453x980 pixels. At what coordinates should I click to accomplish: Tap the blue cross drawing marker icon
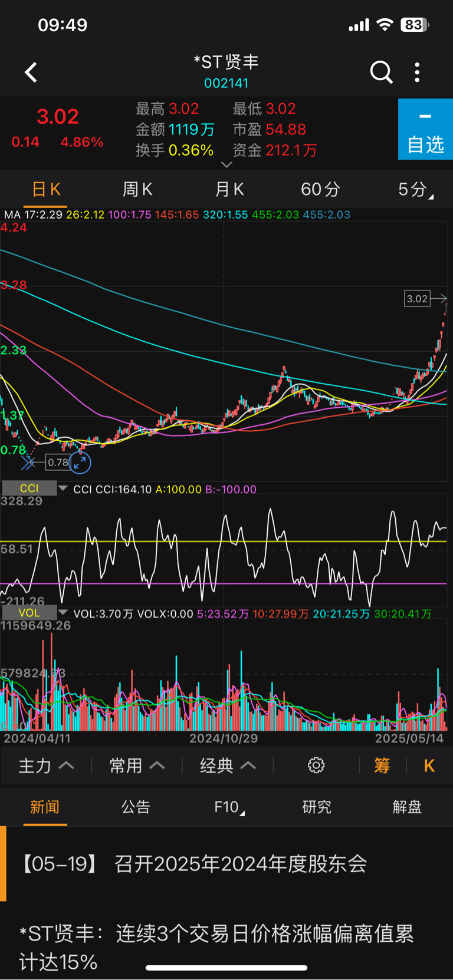tap(28, 463)
